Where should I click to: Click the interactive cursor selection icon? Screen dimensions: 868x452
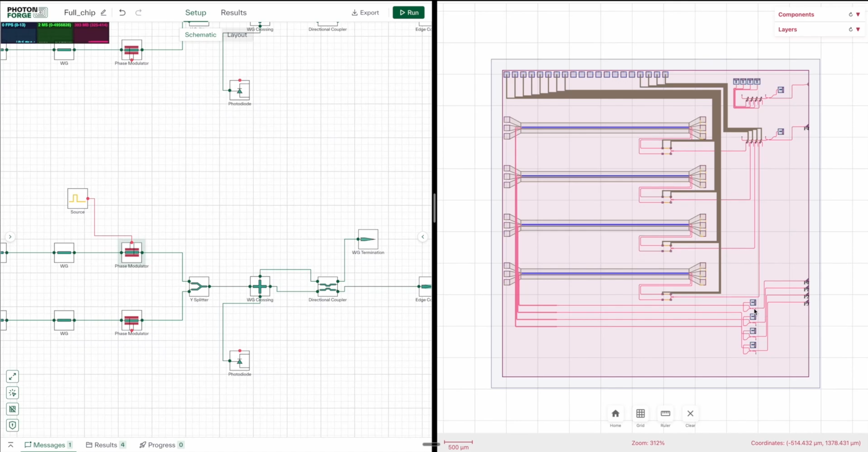point(12,393)
